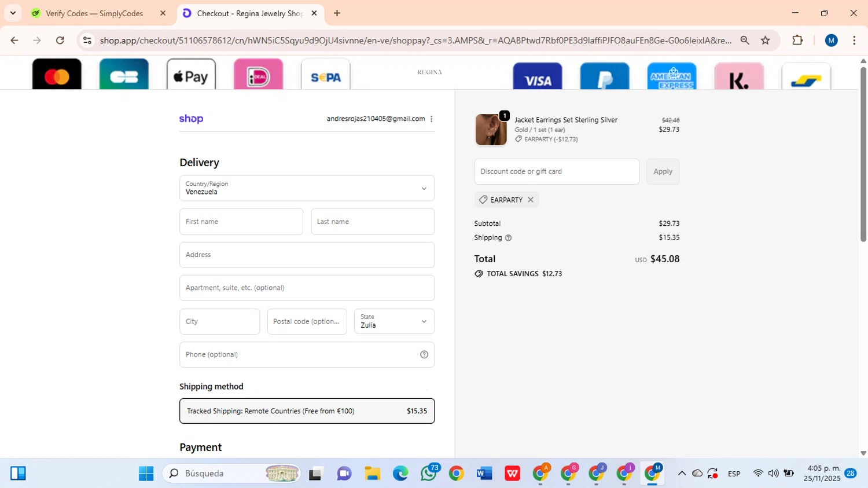Click the address bar URL

pyautogui.click(x=415, y=41)
